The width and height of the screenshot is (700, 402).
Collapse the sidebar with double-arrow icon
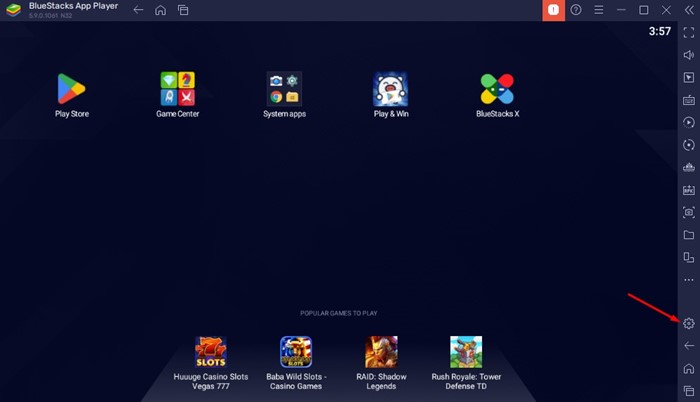tap(688, 10)
